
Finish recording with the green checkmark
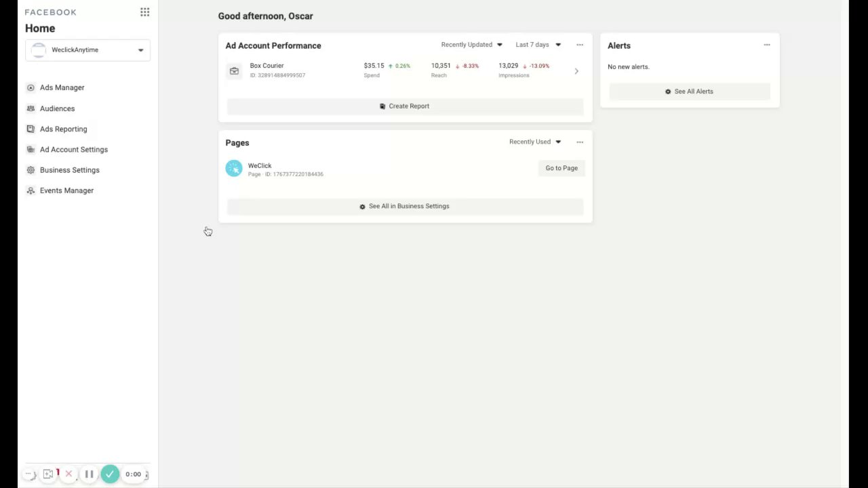[x=110, y=474]
